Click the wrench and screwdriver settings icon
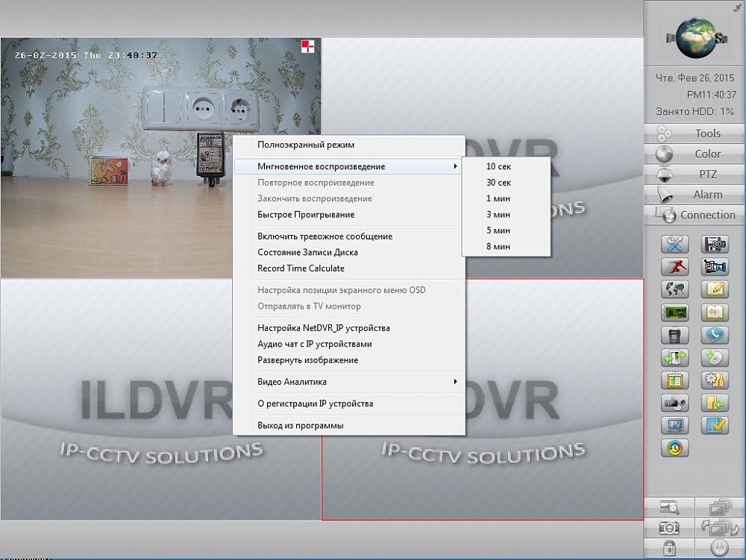Image resolution: width=746 pixels, height=560 pixels. 674,245
